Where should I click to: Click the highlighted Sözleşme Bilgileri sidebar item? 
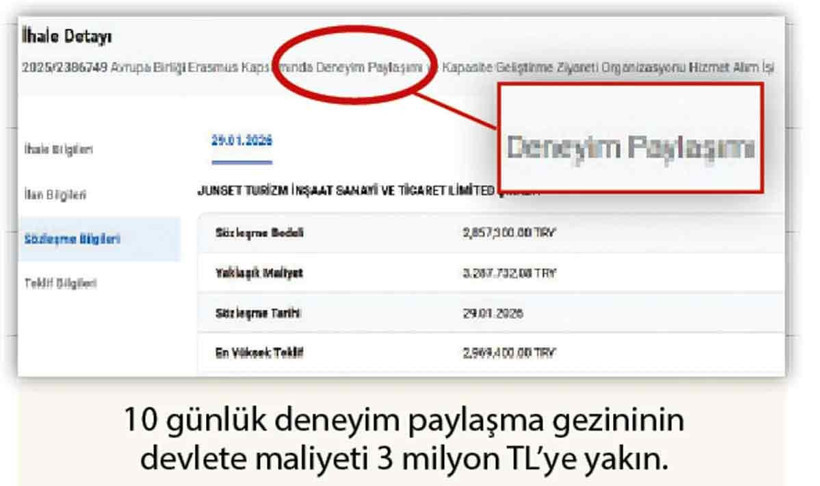tap(99, 239)
